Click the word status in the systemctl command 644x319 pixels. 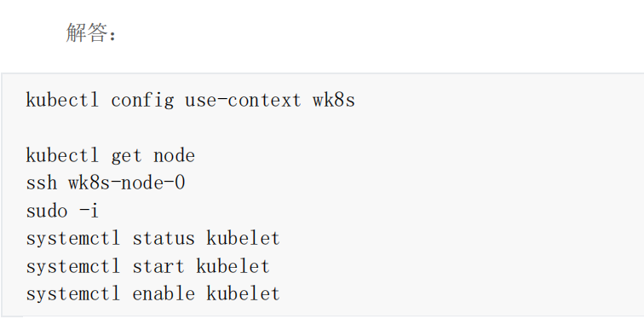click(164, 239)
